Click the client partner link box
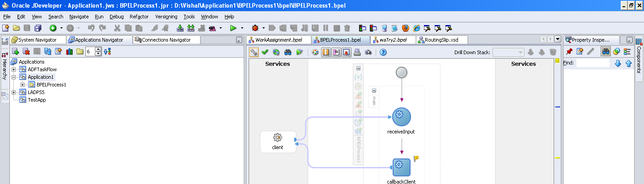 [x=278, y=141]
